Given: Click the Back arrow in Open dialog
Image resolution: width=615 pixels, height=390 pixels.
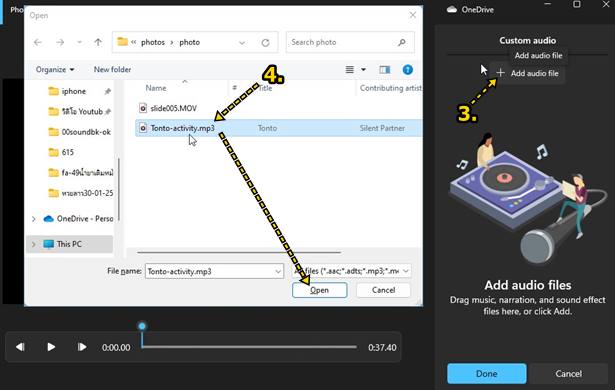Looking at the screenshot, I should coord(38,42).
